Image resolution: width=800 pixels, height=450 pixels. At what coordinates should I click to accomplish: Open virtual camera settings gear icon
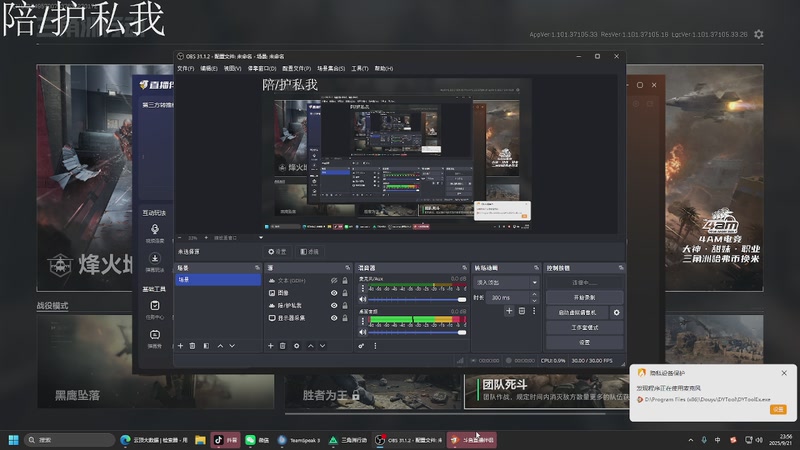click(616, 312)
